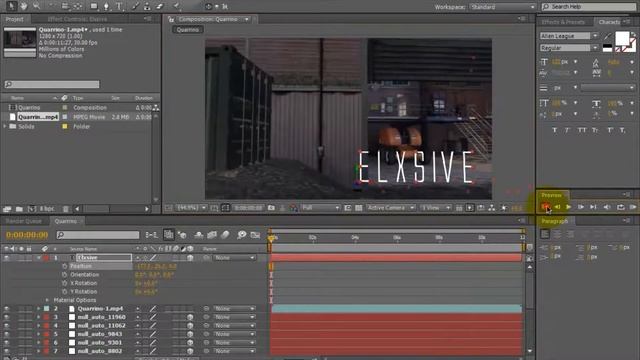Select the Brush tool

pyautogui.click(x=136, y=6)
